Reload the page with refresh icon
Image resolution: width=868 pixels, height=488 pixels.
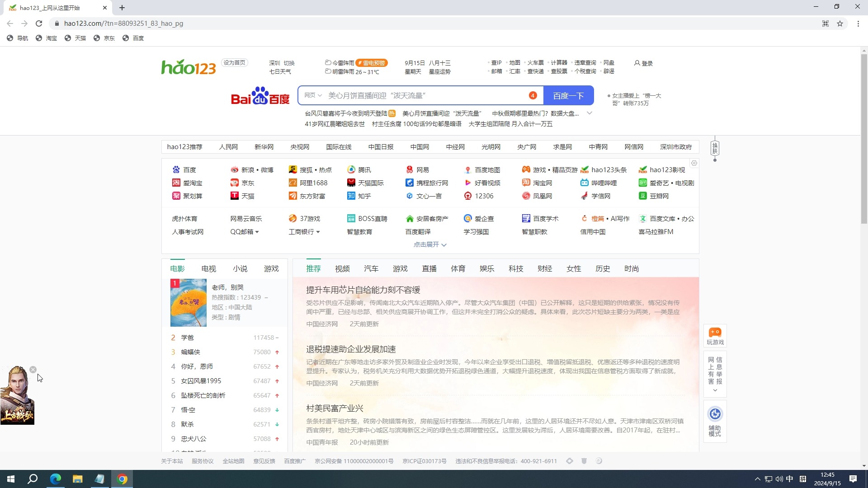click(39, 23)
